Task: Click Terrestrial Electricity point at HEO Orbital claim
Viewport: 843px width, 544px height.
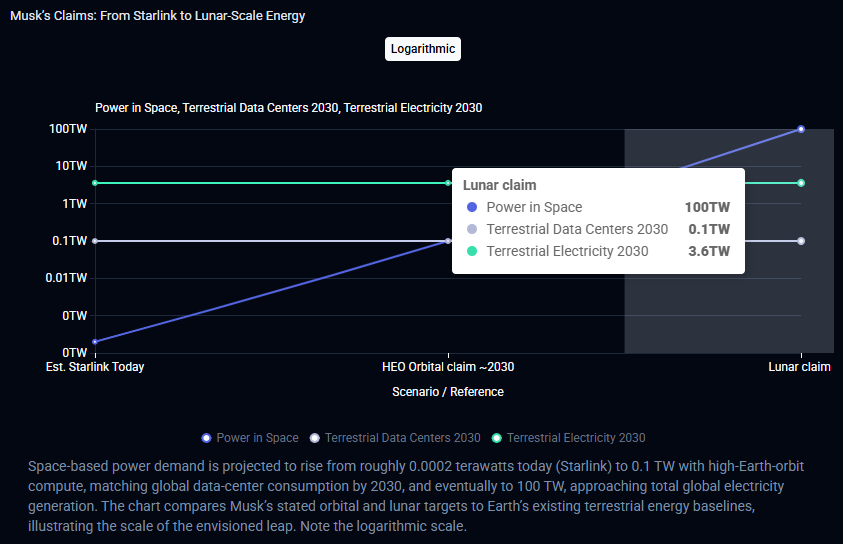Action: click(x=448, y=183)
